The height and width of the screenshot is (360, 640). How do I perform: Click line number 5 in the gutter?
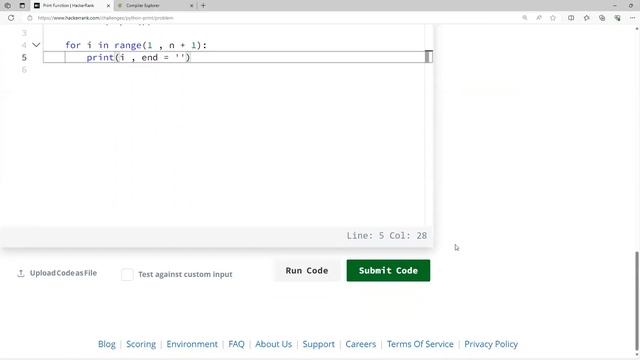[x=24, y=58]
